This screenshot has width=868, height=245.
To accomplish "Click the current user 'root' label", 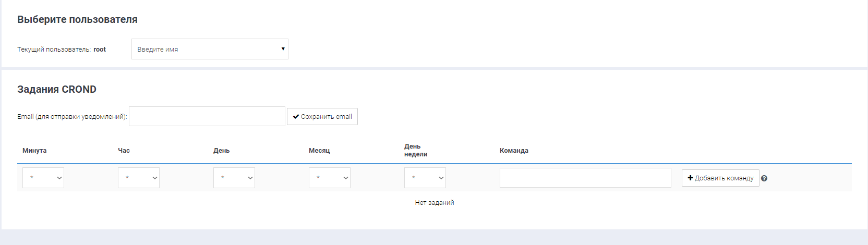I will coord(100,50).
